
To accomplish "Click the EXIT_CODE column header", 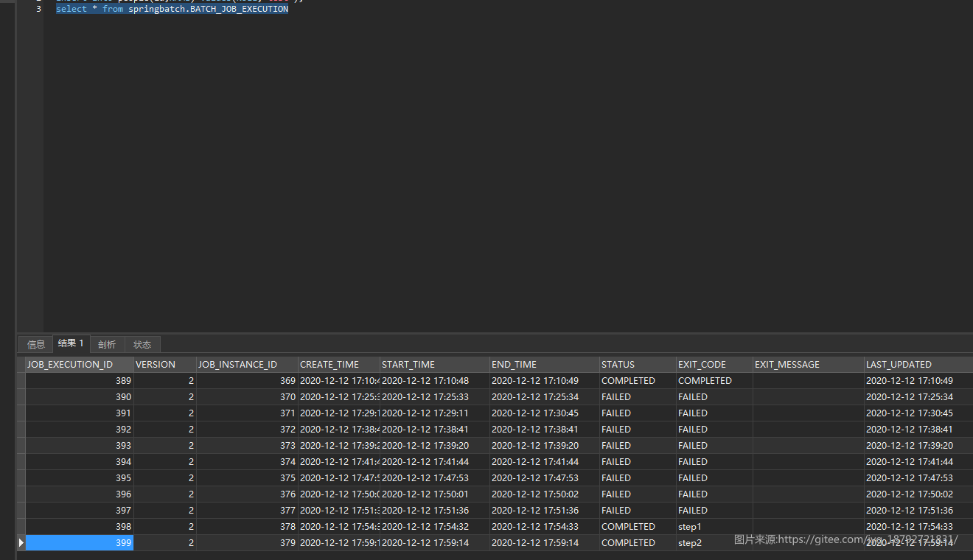I will [x=714, y=365].
